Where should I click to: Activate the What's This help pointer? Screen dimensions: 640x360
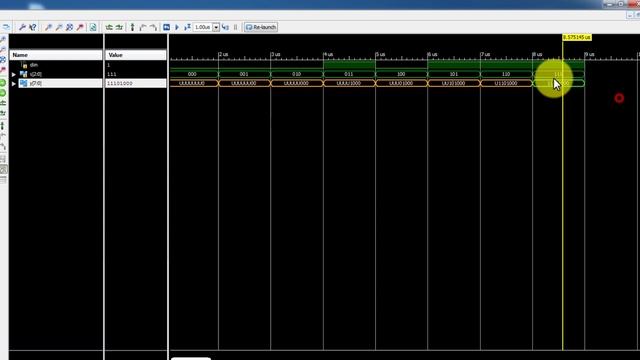(33, 27)
